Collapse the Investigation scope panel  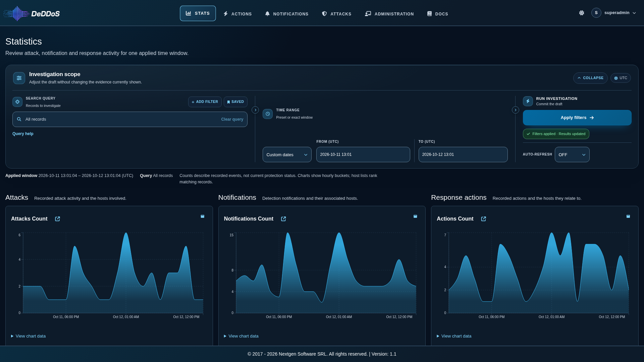[590, 78]
